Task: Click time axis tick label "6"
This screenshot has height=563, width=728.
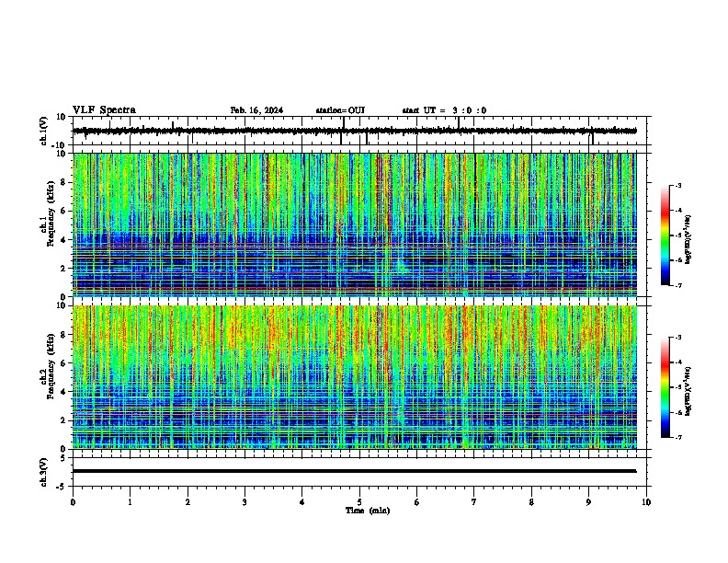Action: pyautogui.click(x=417, y=502)
